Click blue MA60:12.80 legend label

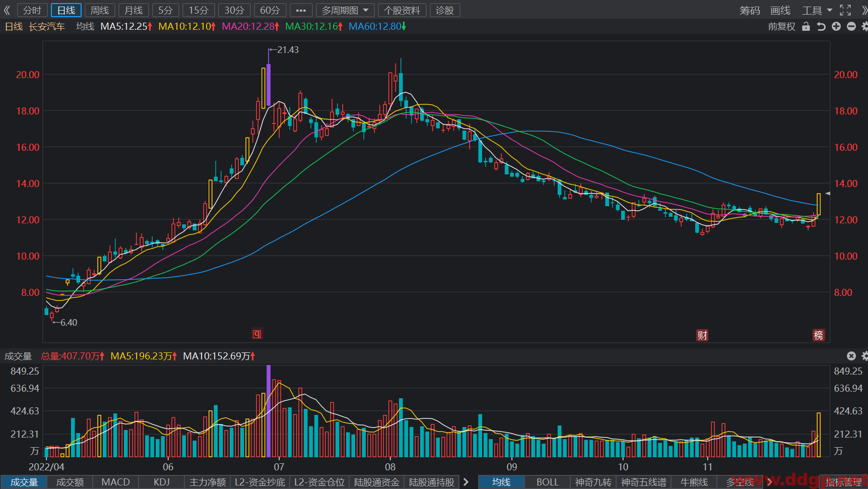pos(377,26)
